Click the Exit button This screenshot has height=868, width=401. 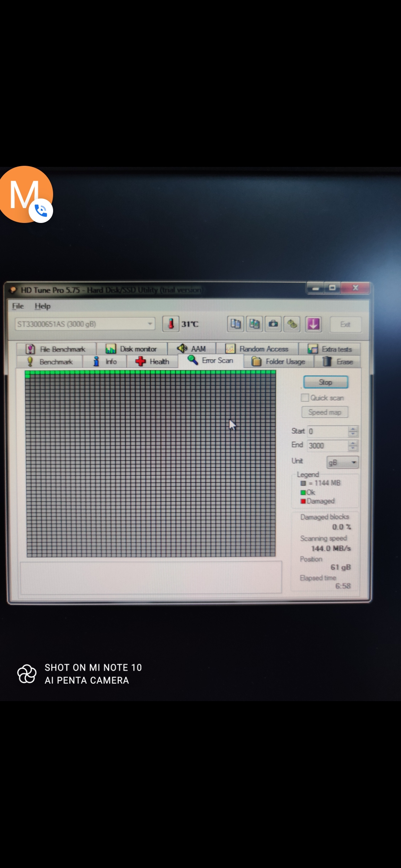(345, 324)
